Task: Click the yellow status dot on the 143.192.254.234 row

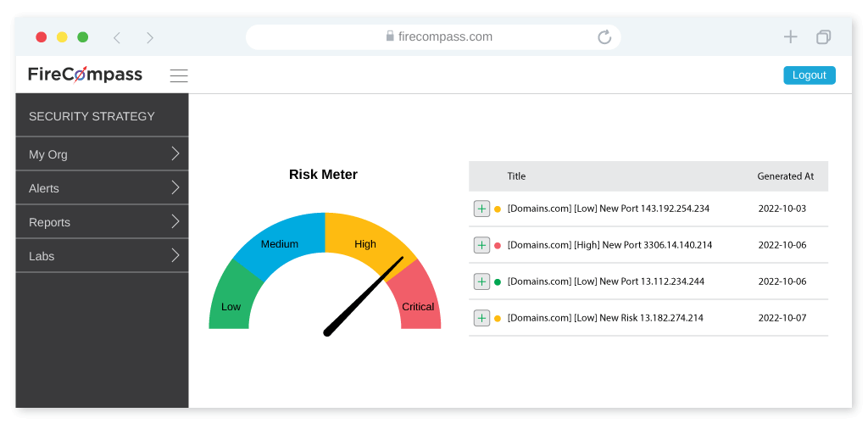Action: (x=497, y=209)
